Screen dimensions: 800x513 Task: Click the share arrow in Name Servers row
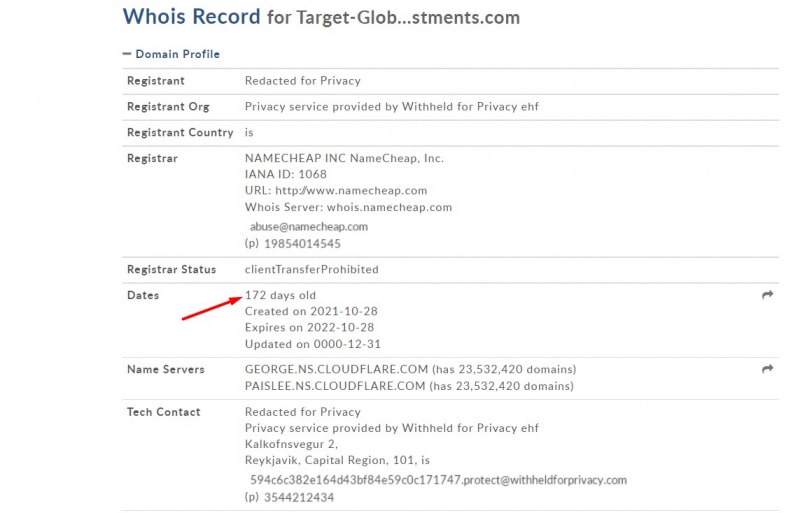pos(767,369)
